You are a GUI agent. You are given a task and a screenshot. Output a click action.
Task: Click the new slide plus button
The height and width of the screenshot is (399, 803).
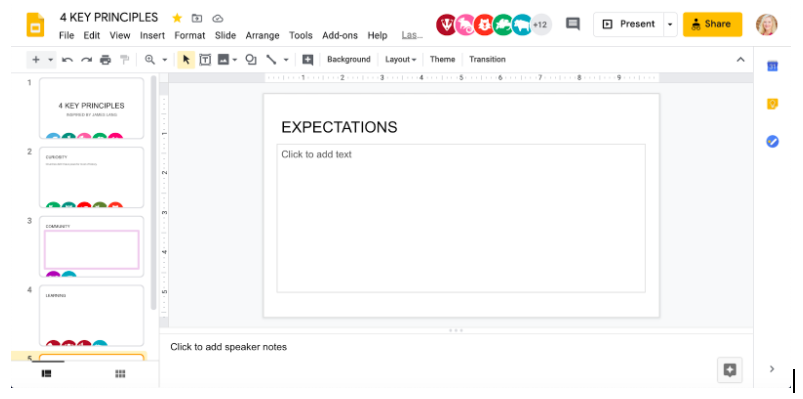[x=36, y=59]
